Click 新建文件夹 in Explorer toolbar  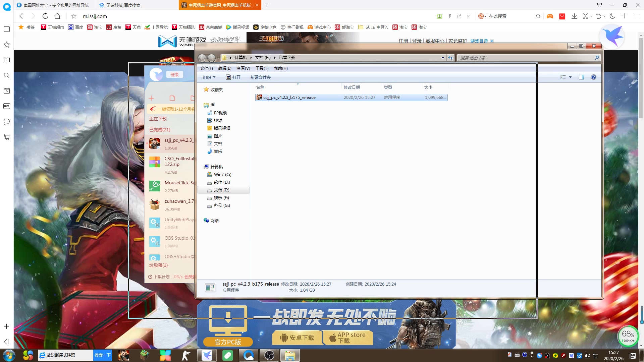coord(260,77)
